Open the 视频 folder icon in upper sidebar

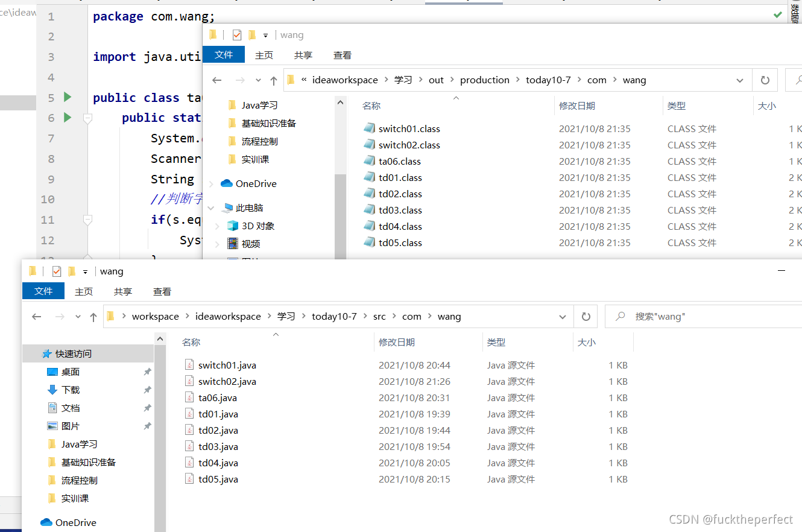pyautogui.click(x=233, y=244)
